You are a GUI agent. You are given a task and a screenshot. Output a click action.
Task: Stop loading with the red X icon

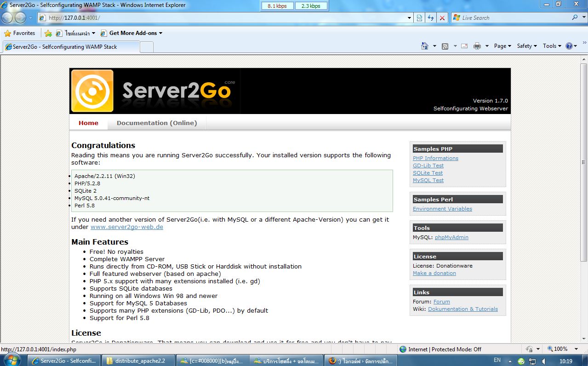(442, 18)
